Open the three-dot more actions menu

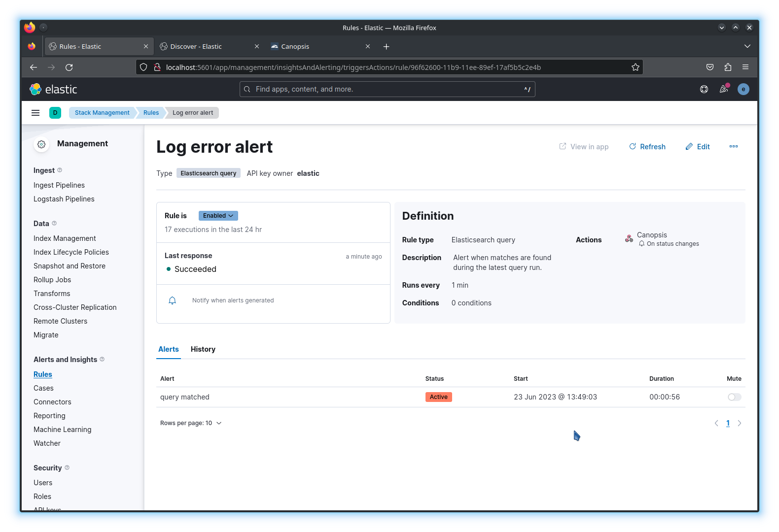[x=734, y=146]
